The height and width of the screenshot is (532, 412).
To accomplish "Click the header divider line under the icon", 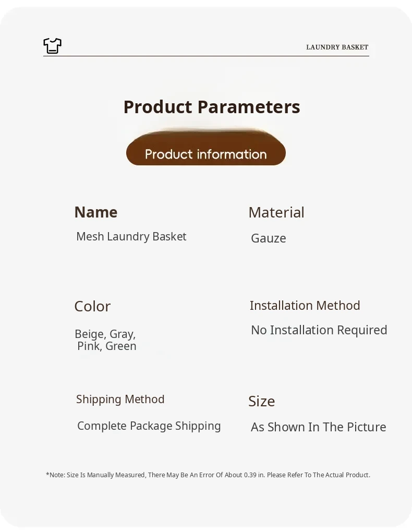I will point(206,56).
